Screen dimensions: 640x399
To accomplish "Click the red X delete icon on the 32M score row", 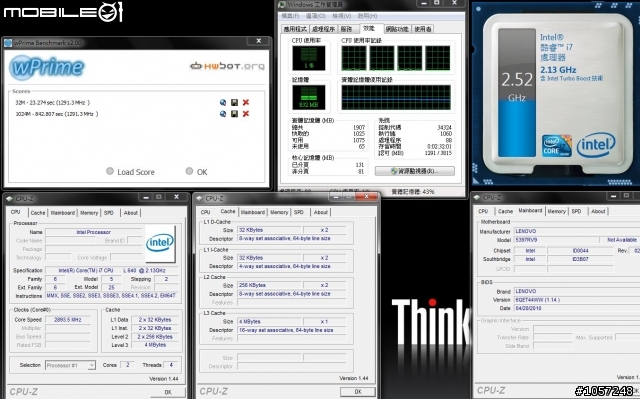I will 246,102.
